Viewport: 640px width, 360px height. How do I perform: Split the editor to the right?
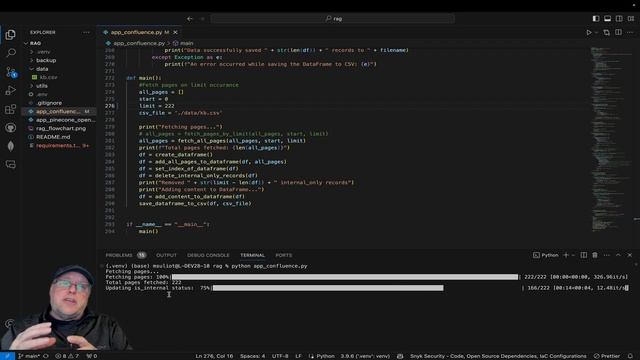tap(619, 32)
